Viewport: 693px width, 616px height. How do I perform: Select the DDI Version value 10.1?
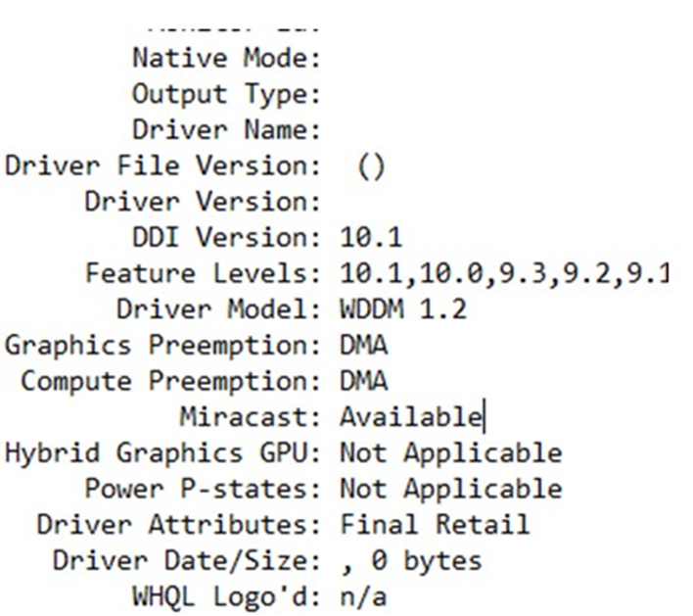(371, 237)
